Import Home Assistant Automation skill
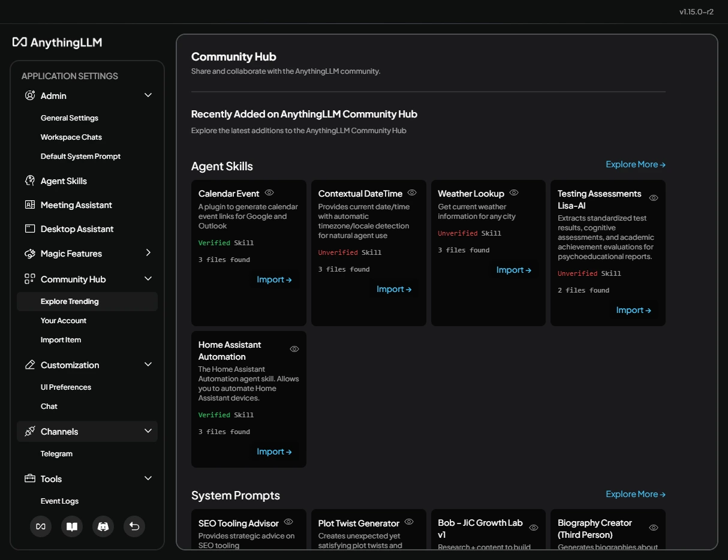 tap(274, 451)
